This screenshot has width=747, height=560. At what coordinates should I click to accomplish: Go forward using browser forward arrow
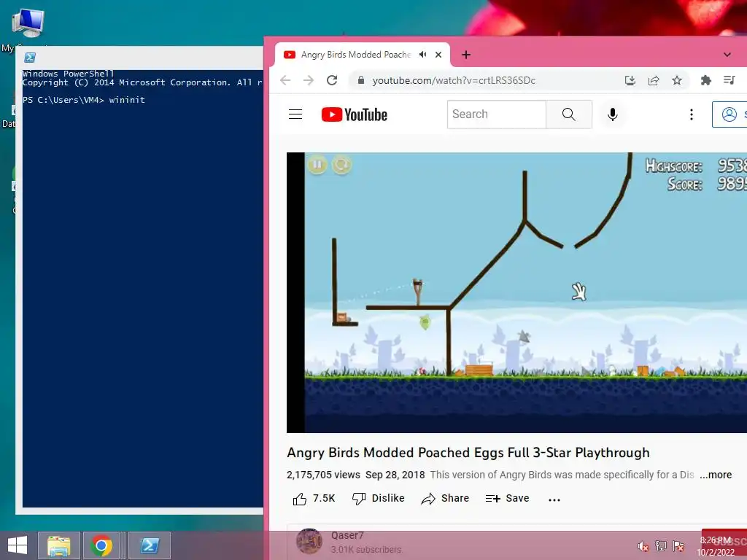pos(309,80)
